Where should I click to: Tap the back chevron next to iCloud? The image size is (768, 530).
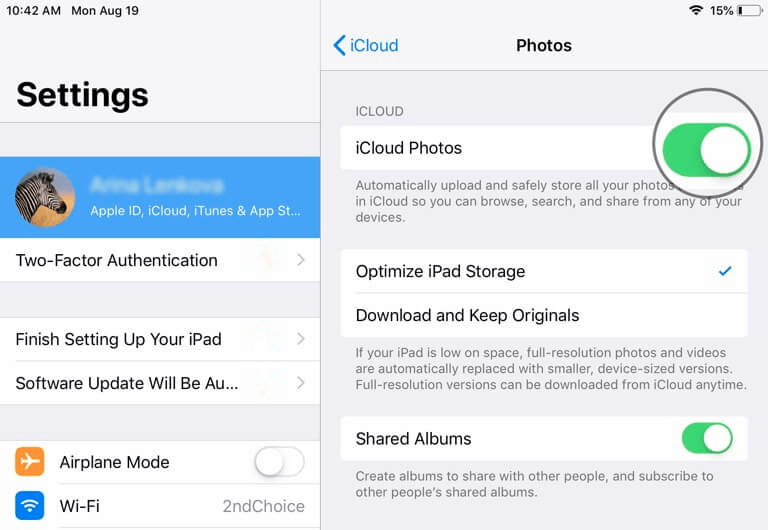click(339, 45)
